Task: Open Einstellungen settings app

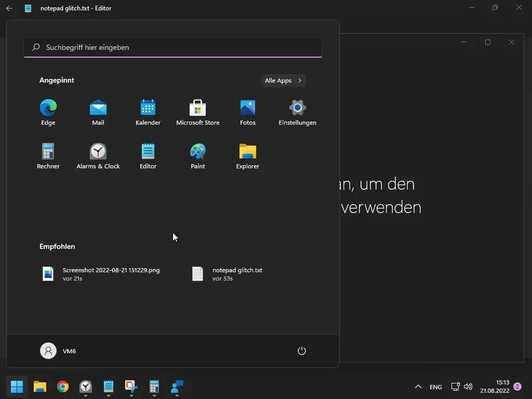Action: point(298,112)
